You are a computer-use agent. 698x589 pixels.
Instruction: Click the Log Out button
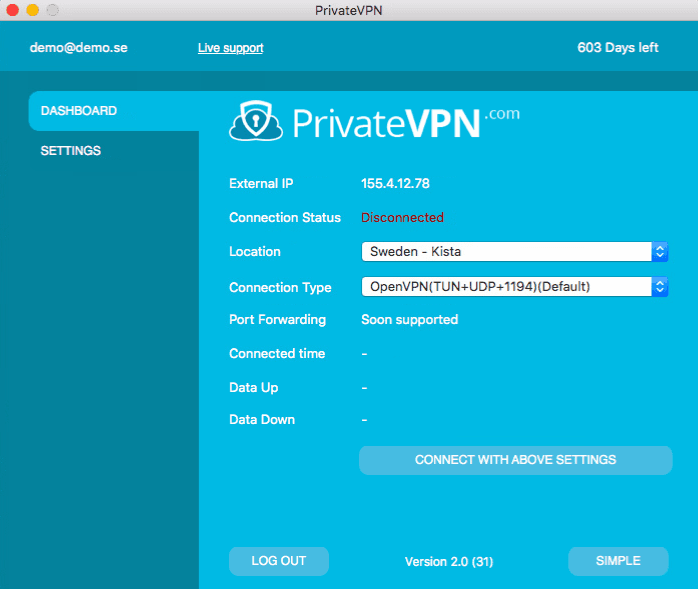(x=278, y=561)
